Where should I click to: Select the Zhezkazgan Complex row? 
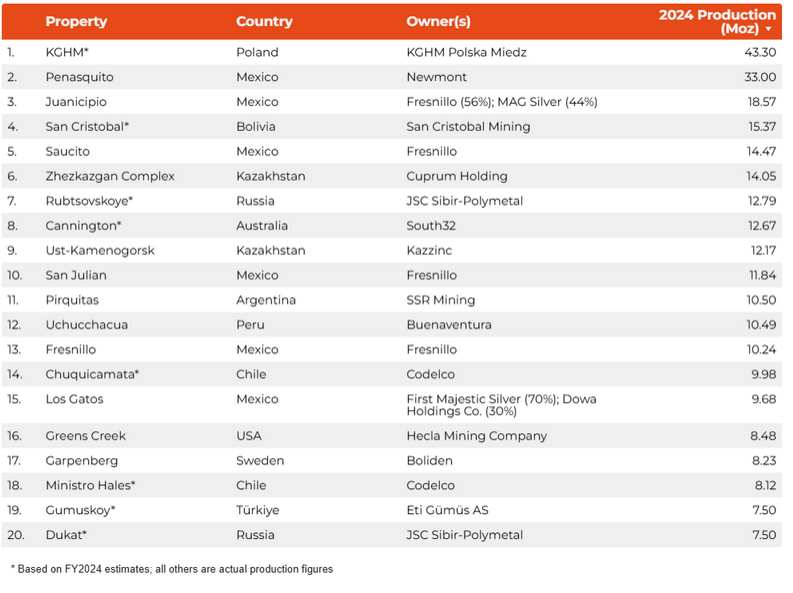(x=392, y=176)
